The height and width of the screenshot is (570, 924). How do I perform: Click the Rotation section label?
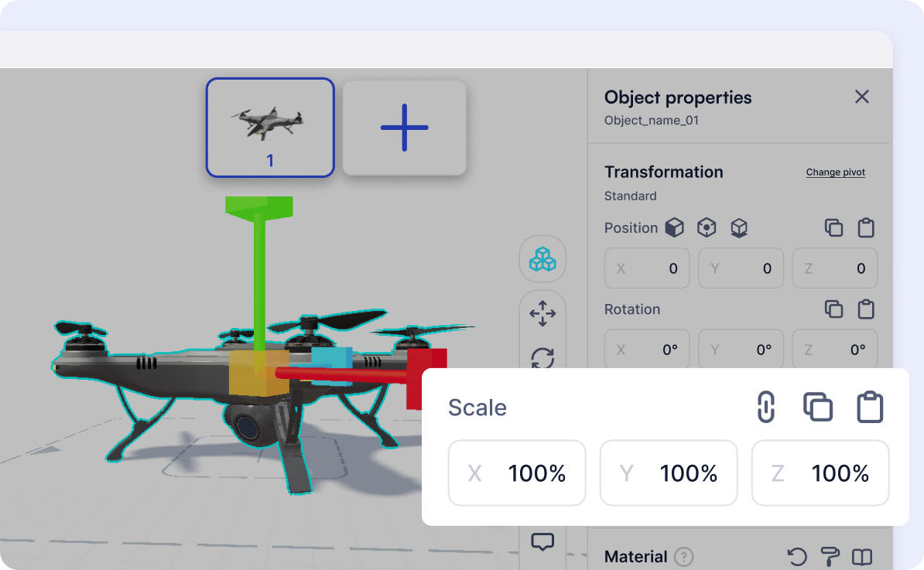coord(631,309)
